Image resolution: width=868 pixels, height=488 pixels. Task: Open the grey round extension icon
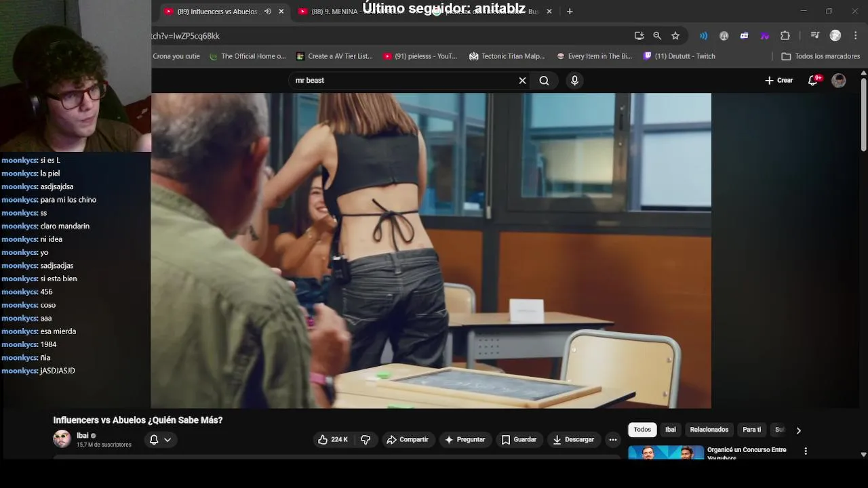pyautogui.click(x=724, y=36)
